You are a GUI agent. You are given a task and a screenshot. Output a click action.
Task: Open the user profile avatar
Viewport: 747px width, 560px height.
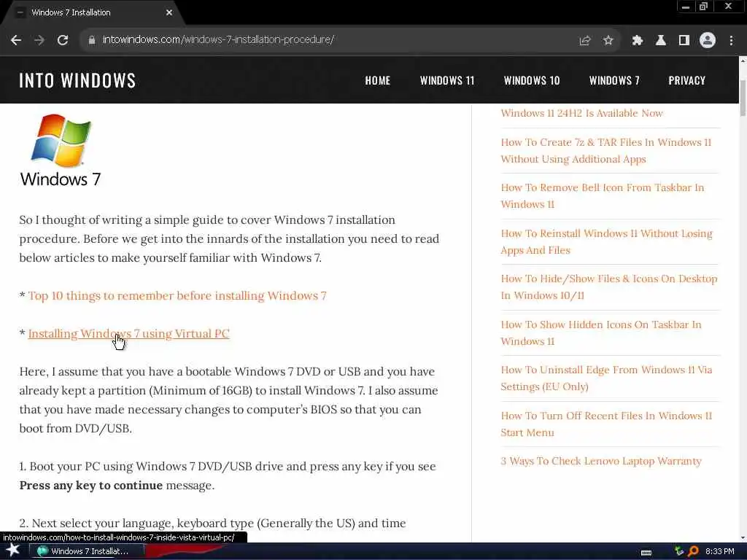click(x=708, y=41)
